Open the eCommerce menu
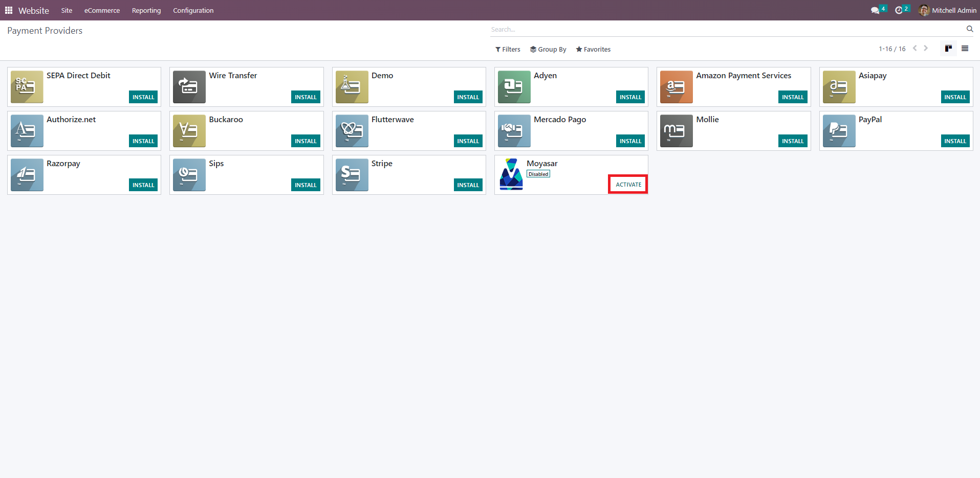 tap(102, 10)
